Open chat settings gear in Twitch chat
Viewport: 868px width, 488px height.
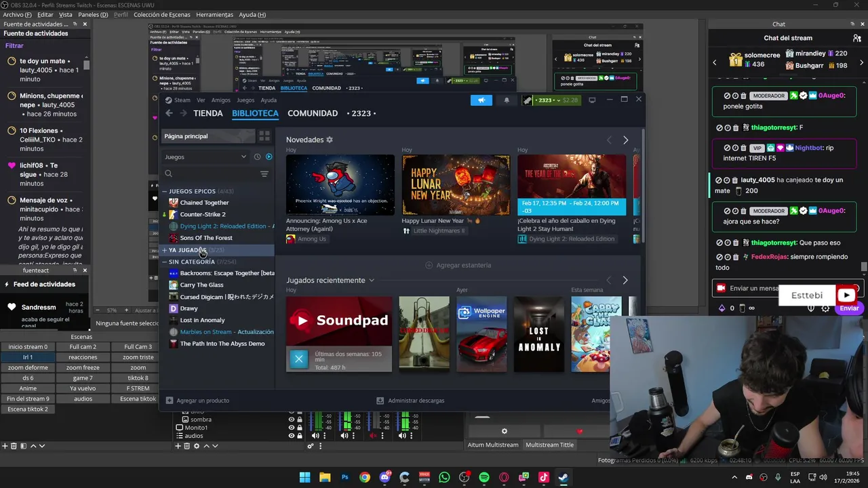tap(825, 308)
